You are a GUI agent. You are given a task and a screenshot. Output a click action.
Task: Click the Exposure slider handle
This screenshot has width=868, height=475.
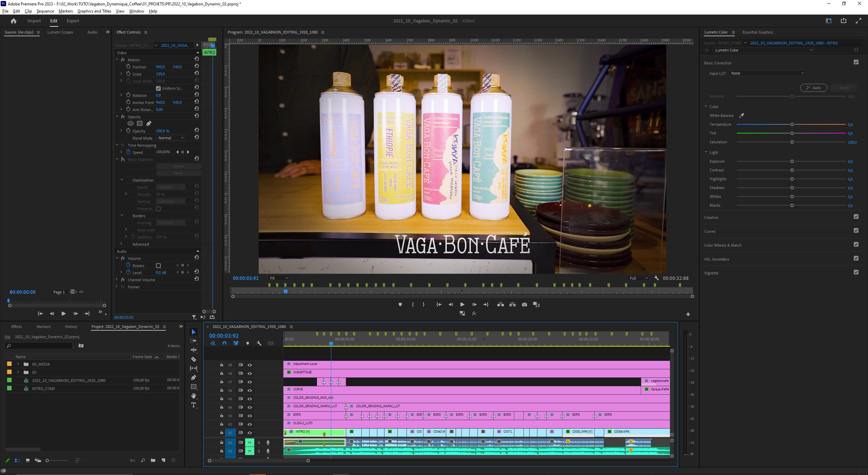click(x=792, y=161)
